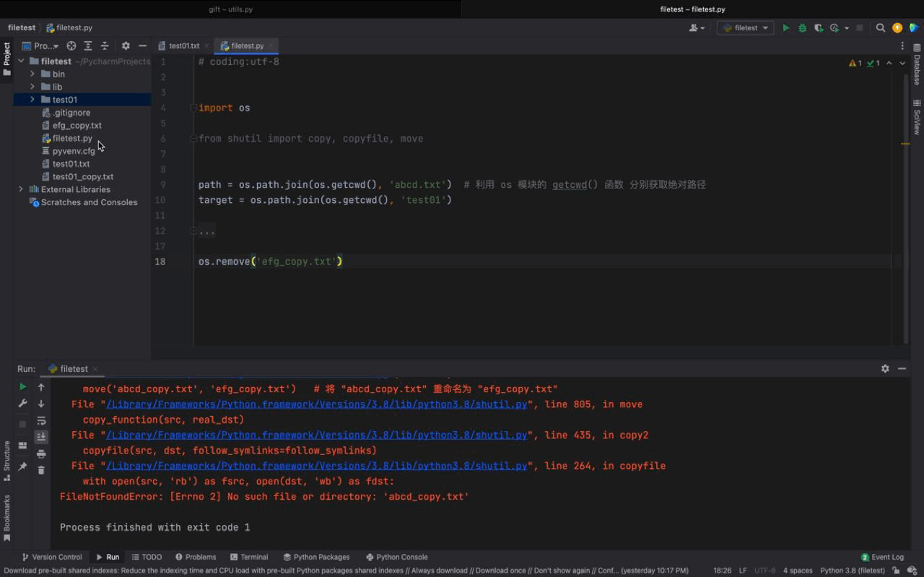Expand External Libraries node

click(x=21, y=189)
